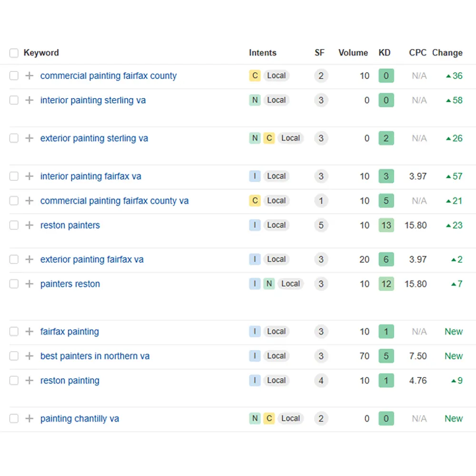Screen dimensions: 476x476
Task: Check the box for 'exterior painting fairfax va'
Action: point(14,259)
